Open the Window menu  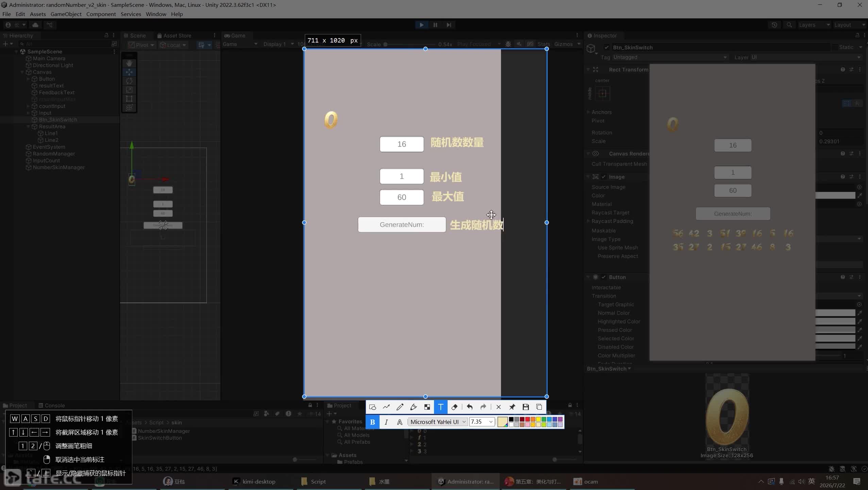point(156,14)
